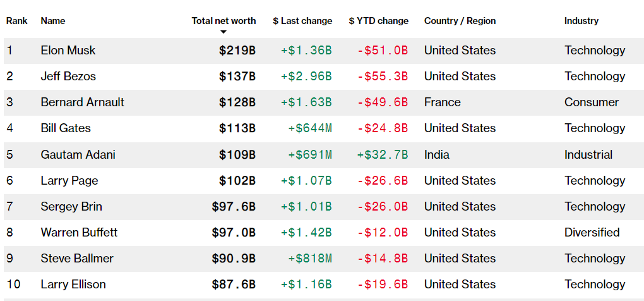Click Gautam Adani's +$32.7B YTD change
Image resolution: width=644 pixels, height=301 pixels.
383,155
